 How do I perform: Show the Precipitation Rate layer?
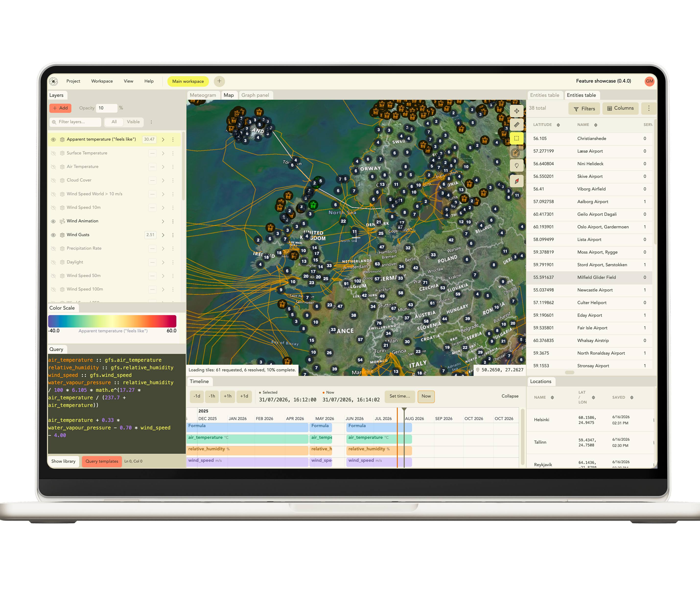pyautogui.click(x=53, y=249)
